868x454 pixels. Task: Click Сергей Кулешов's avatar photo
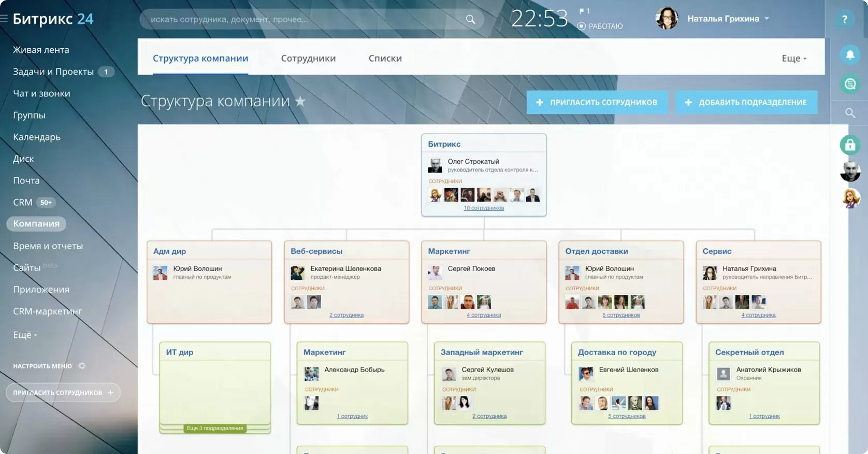pyautogui.click(x=449, y=374)
